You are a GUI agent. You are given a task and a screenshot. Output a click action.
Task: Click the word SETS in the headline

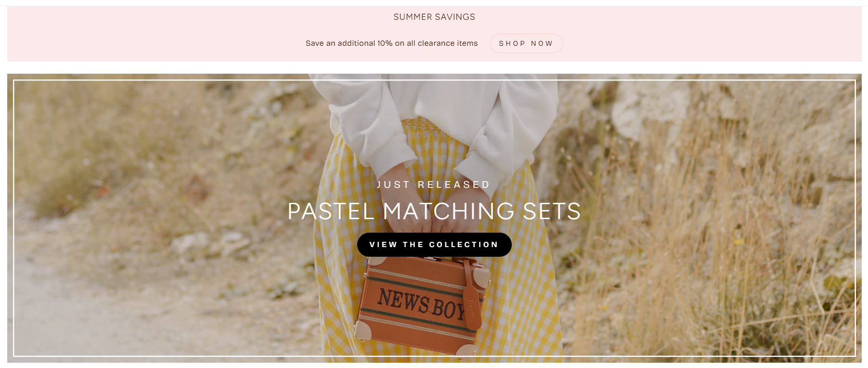coord(552,211)
